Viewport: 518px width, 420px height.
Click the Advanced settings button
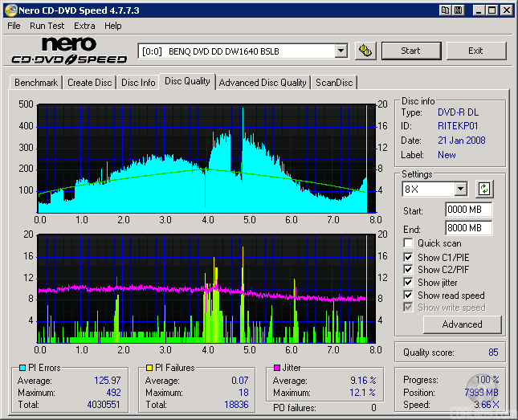(x=462, y=324)
